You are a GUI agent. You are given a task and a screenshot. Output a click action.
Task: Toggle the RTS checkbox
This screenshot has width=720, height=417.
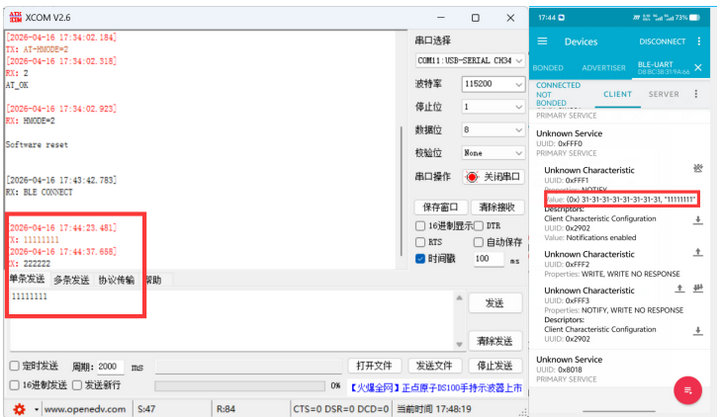420,242
